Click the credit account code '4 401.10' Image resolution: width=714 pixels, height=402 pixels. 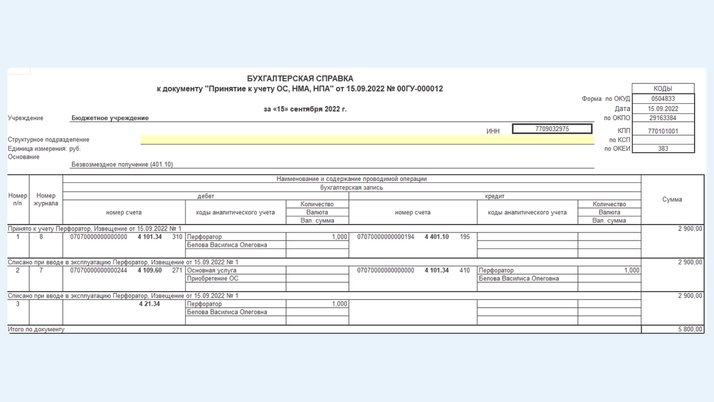pos(437,237)
